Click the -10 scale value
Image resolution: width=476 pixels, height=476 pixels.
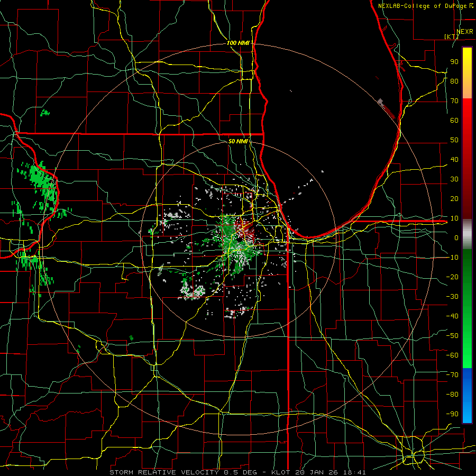452,258
